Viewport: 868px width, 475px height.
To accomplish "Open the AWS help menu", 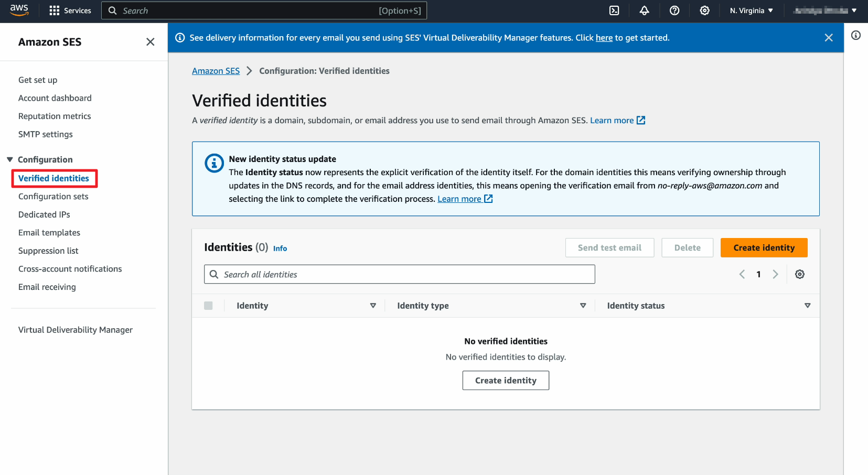I will coord(674,10).
